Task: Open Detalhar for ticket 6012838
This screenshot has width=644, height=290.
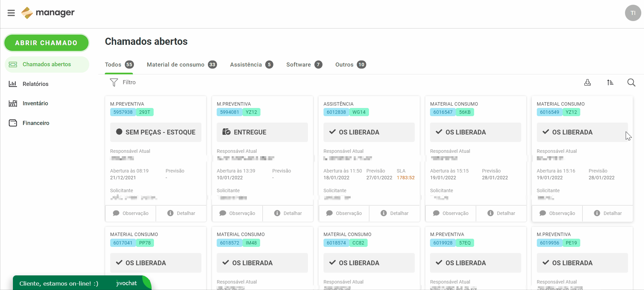Action: point(394,213)
